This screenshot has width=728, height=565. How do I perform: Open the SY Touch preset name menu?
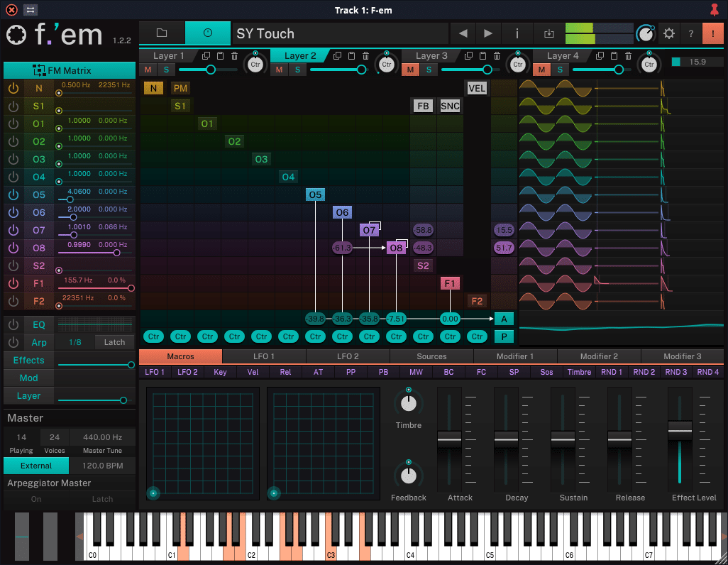click(341, 33)
